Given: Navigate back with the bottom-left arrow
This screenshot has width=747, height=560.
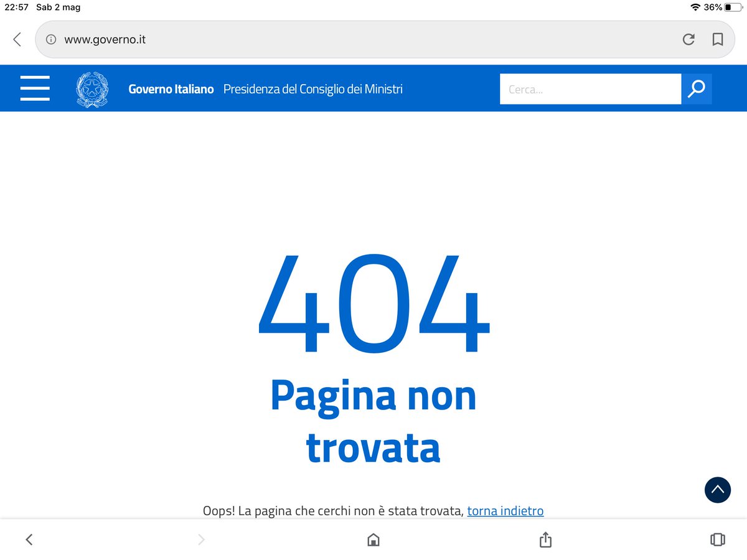Looking at the screenshot, I should click(x=29, y=539).
